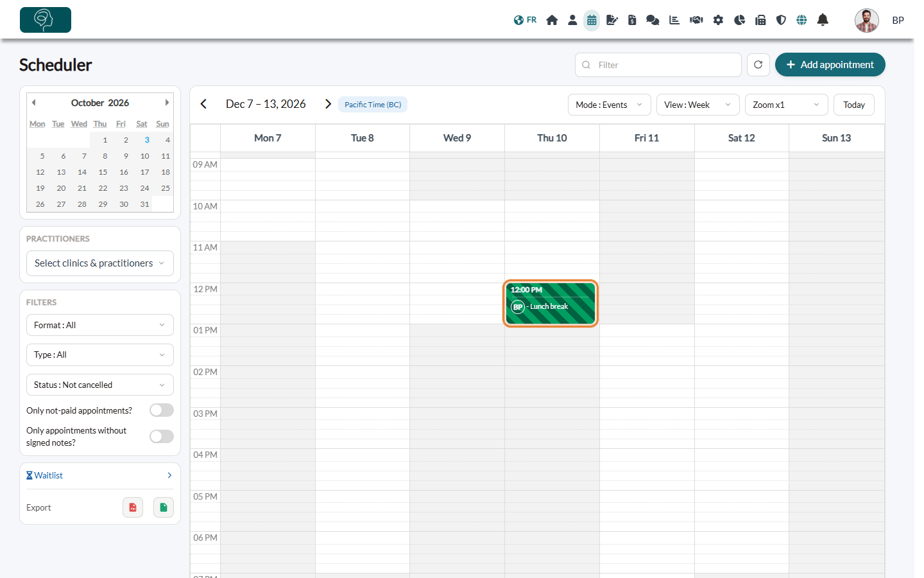Open the signed notes pen icon
The width and height of the screenshot is (924, 578).
612,20
